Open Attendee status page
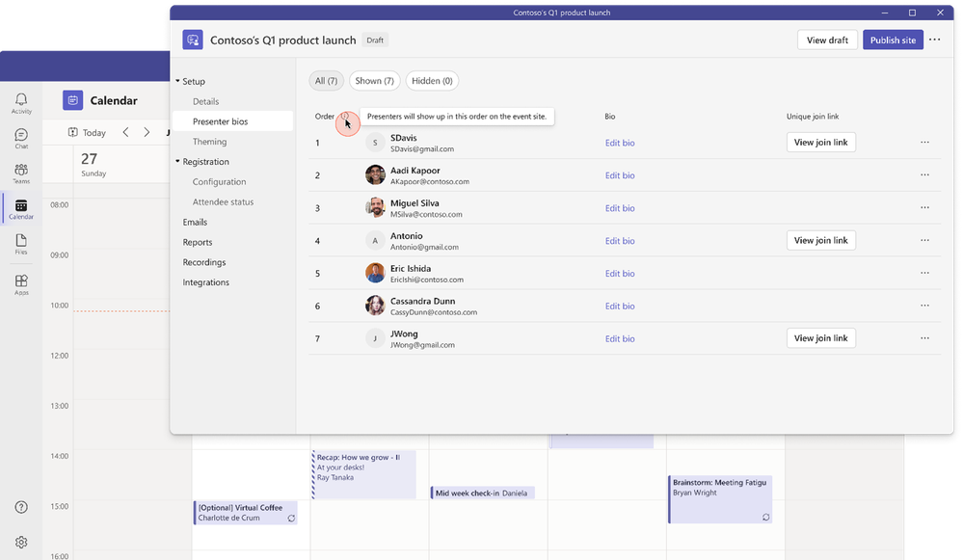 (223, 201)
